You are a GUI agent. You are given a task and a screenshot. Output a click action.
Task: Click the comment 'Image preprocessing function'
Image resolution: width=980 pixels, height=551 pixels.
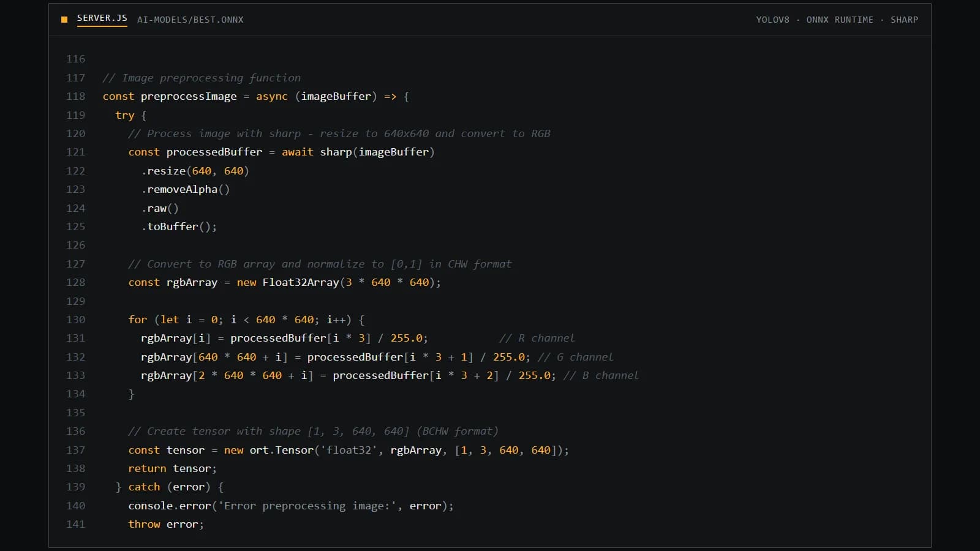(202, 78)
